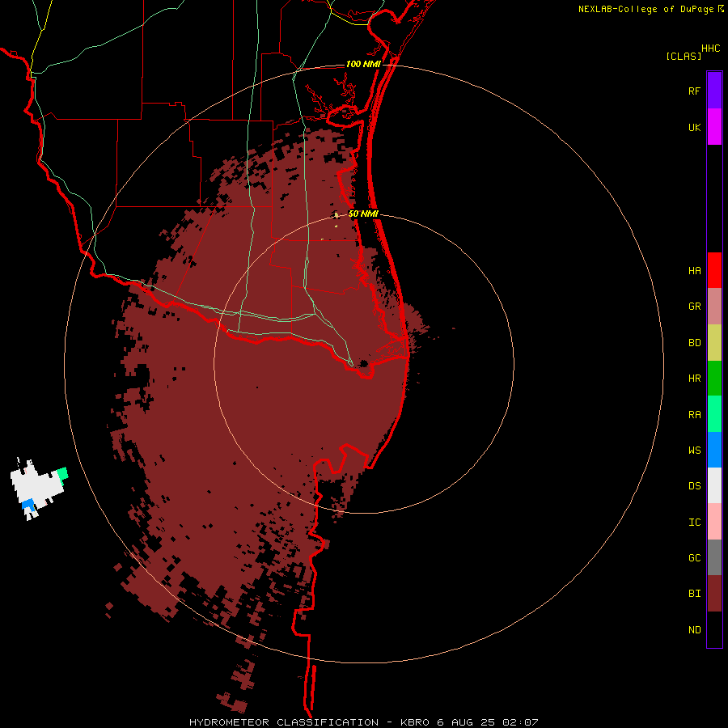728x728 pixels.
Task: Click the BD yellow legend swatch
Action: [714, 343]
